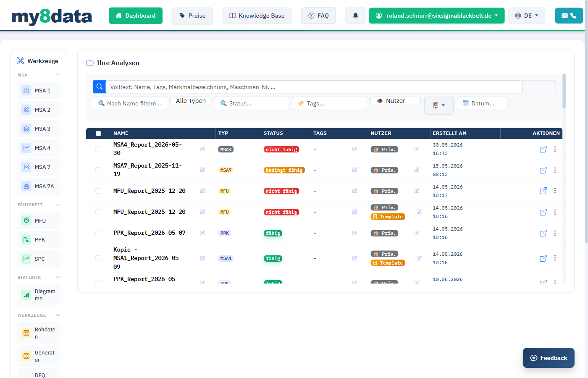Screen dimensions: 588x378
Task: Open the Feedback button
Action: pos(549,358)
